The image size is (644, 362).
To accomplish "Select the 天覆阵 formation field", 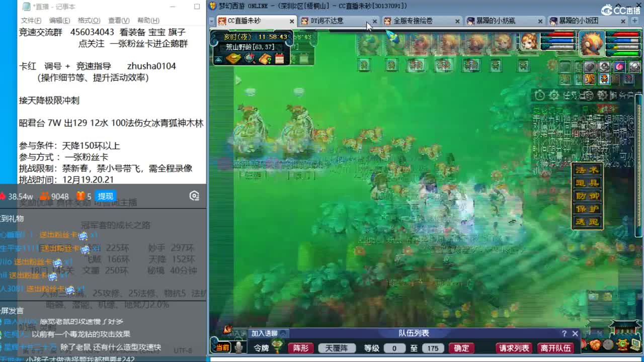I will pyautogui.click(x=337, y=348).
